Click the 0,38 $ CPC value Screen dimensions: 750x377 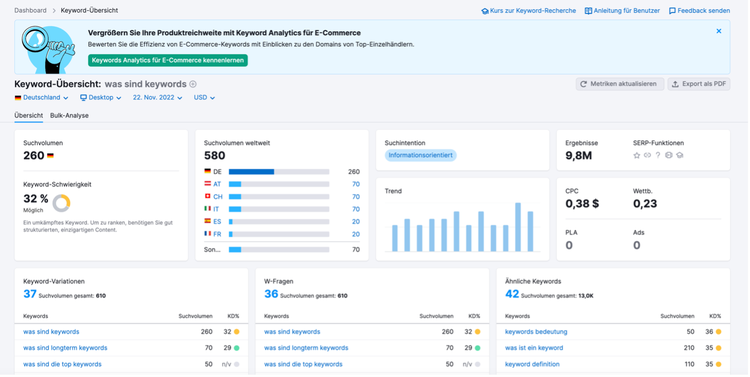[582, 204]
